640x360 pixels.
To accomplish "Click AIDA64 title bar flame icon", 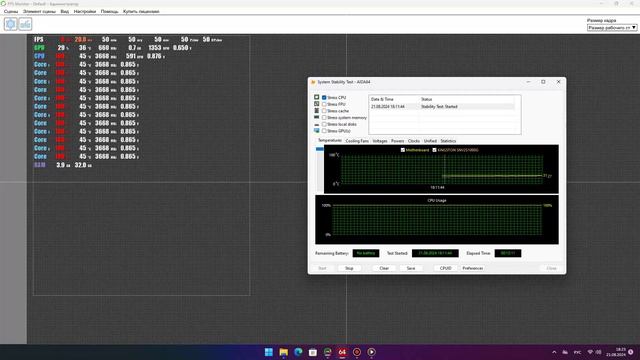I will [313, 82].
